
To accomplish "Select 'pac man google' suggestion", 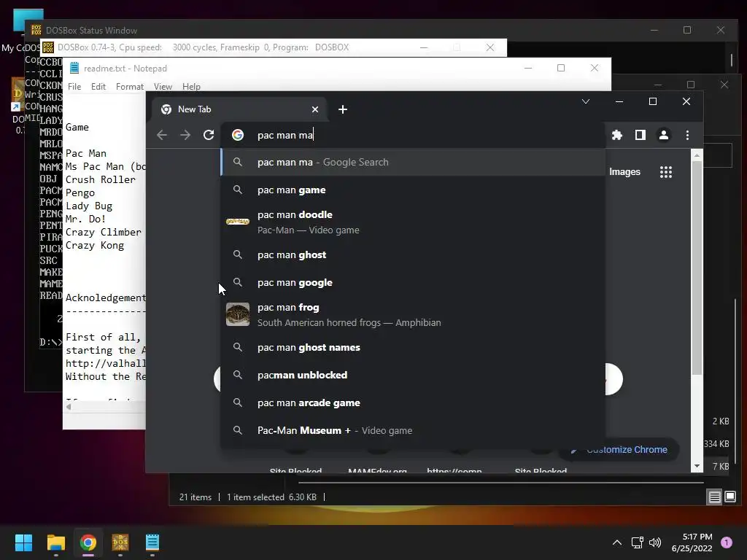I will point(413,282).
